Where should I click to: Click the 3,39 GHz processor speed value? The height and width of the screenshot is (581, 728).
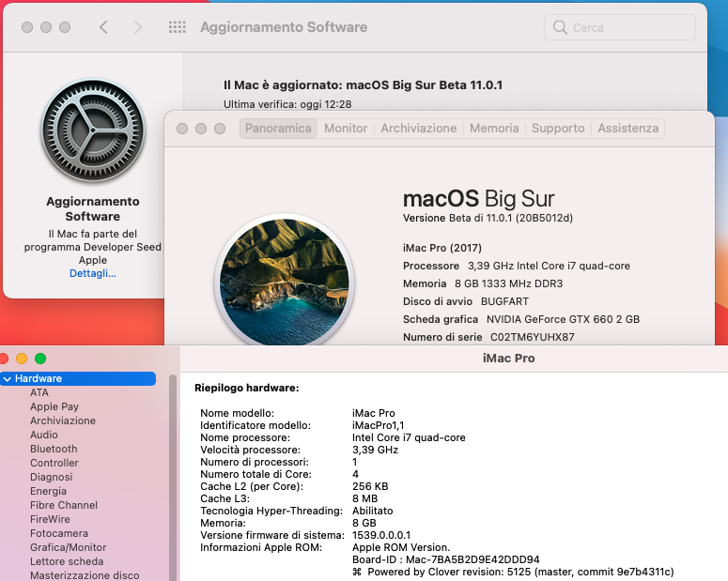[375, 451]
